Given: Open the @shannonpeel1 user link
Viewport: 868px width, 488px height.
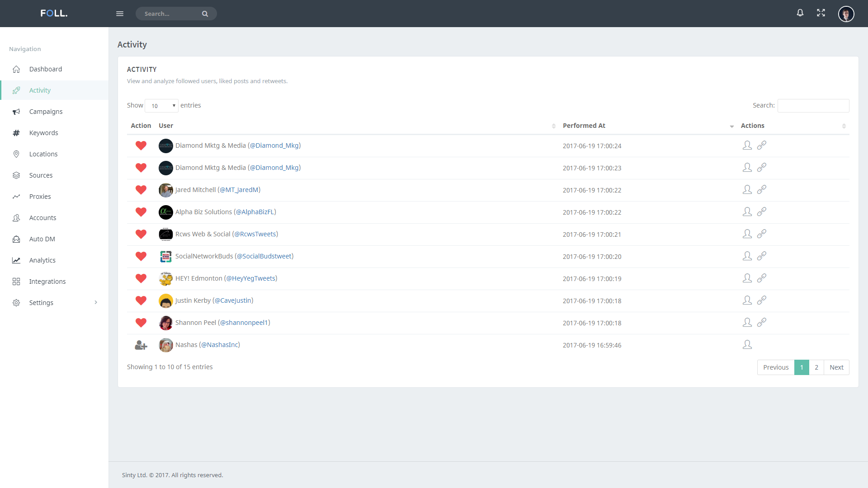Looking at the screenshot, I should point(244,323).
